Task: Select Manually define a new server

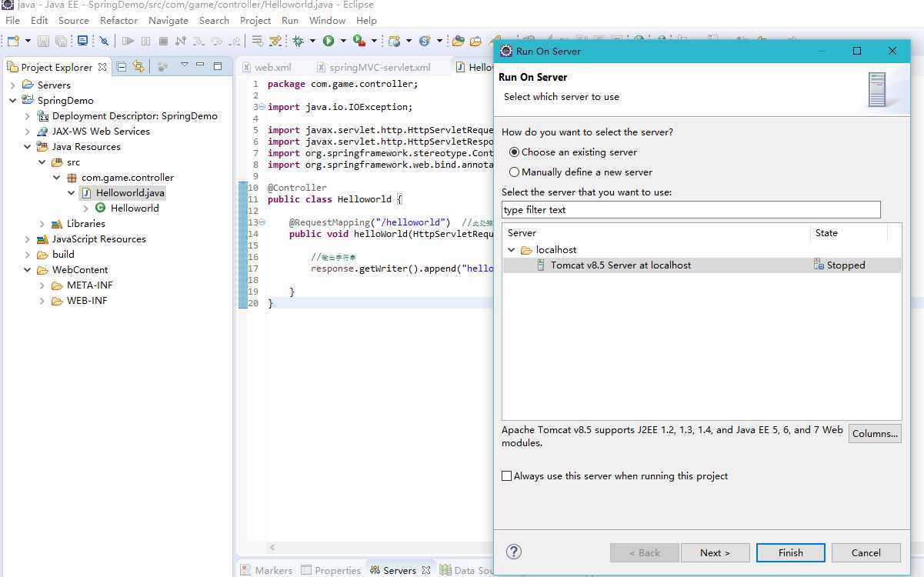Action: coord(581,172)
